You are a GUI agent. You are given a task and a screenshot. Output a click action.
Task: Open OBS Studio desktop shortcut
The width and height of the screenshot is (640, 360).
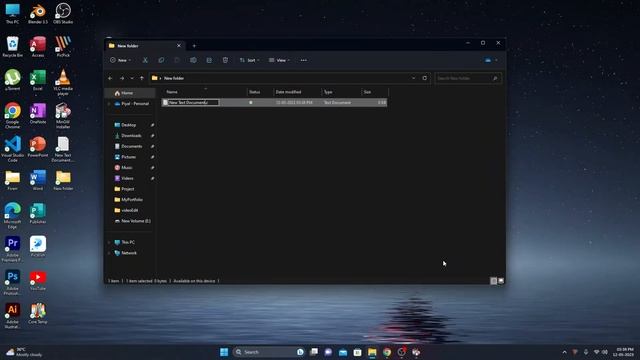coord(63,13)
